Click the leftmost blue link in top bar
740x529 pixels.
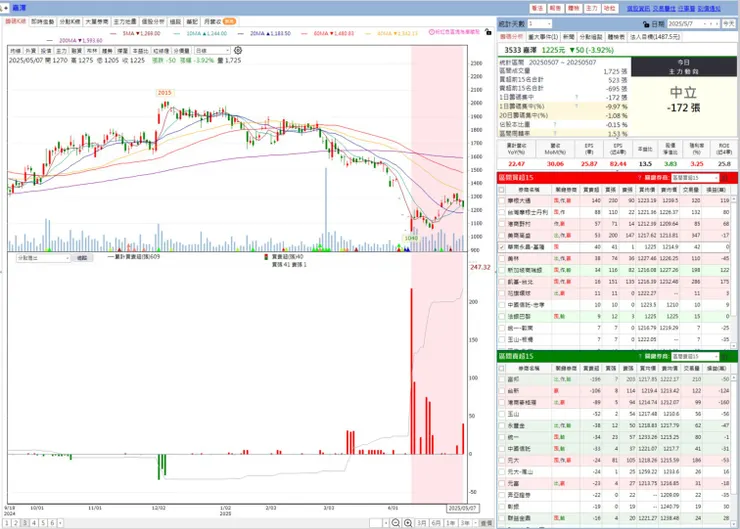638,8
